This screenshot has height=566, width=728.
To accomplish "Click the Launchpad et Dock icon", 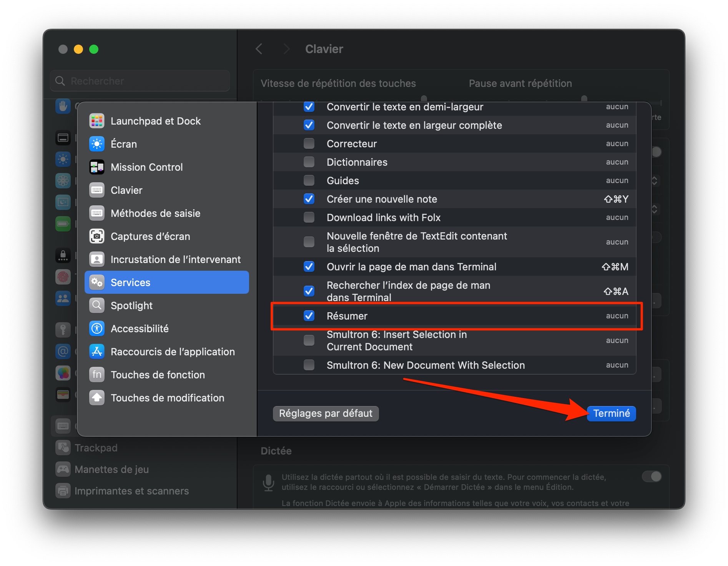I will point(97,121).
